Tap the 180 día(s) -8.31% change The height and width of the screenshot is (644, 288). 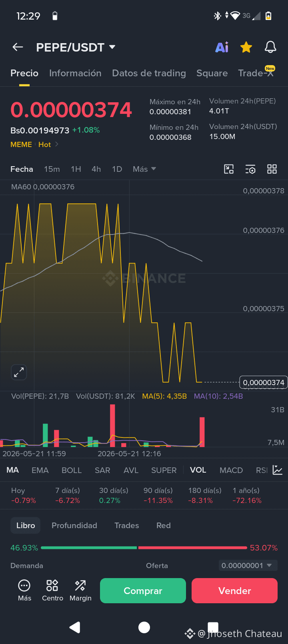tap(204, 495)
